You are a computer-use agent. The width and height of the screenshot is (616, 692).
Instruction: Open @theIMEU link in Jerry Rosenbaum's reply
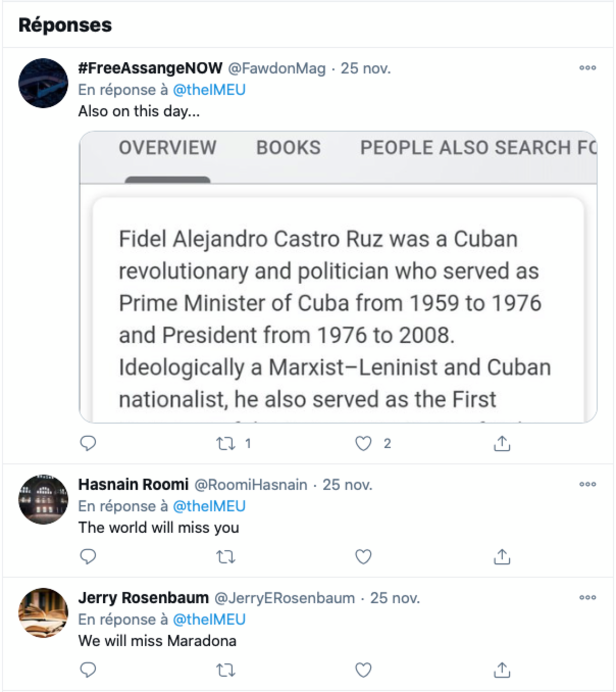(x=209, y=619)
